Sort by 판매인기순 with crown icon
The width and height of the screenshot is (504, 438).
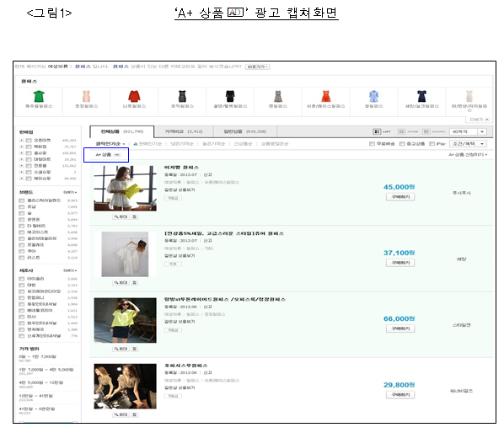147,144
